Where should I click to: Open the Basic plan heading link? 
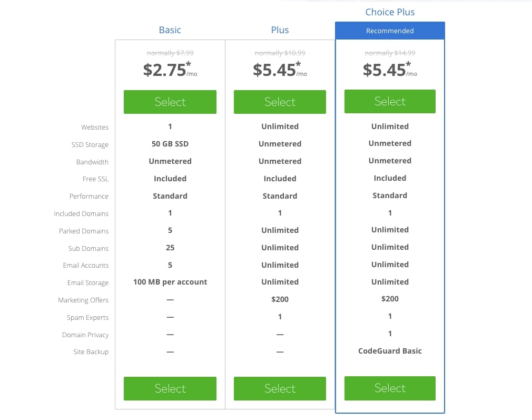pyautogui.click(x=170, y=30)
